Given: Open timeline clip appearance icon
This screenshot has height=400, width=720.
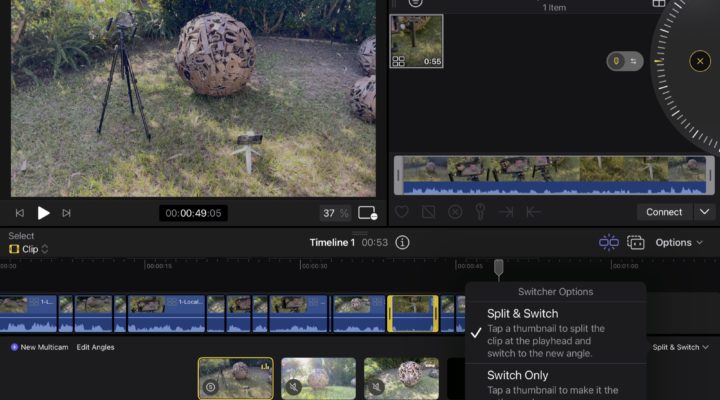Looking at the screenshot, I should (636, 242).
